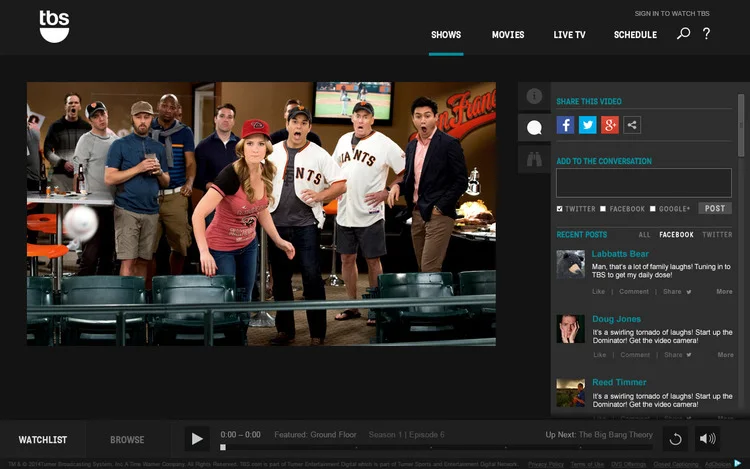
Task: Expand More on Labbatts Bear post
Action: (x=724, y=292)
